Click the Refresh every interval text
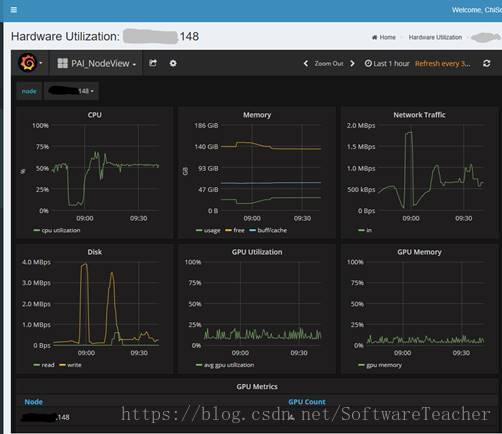 click(x=443, y=64)
